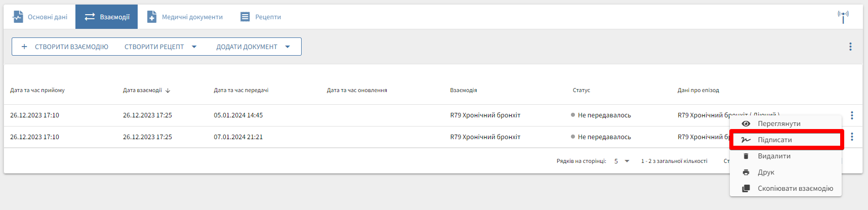868x210 pixels.
Task: Go to the Рецепти tab
Action: [260, 17]
